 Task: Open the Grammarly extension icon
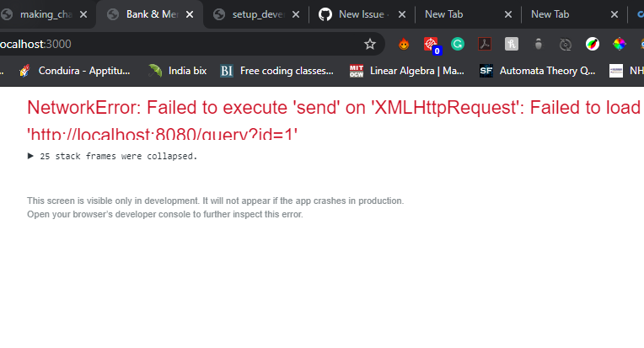[x=458, y=44]
